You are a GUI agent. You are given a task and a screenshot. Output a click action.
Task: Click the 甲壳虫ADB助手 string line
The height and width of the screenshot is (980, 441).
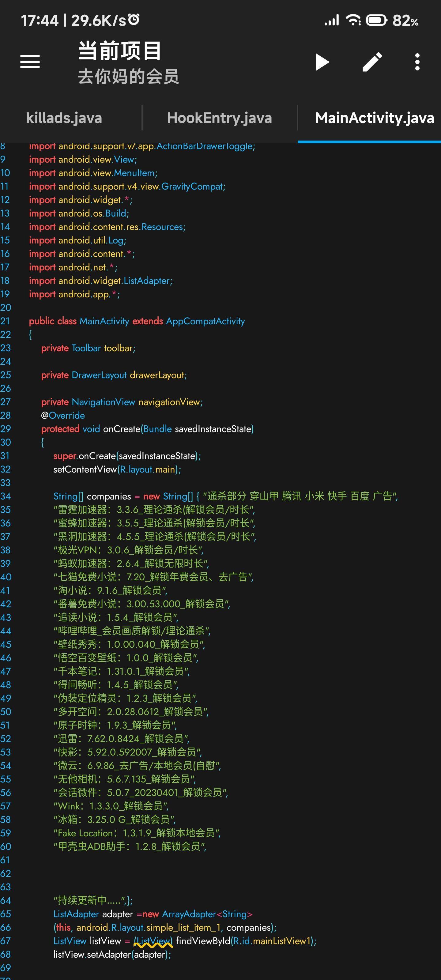tap(130, 846)
